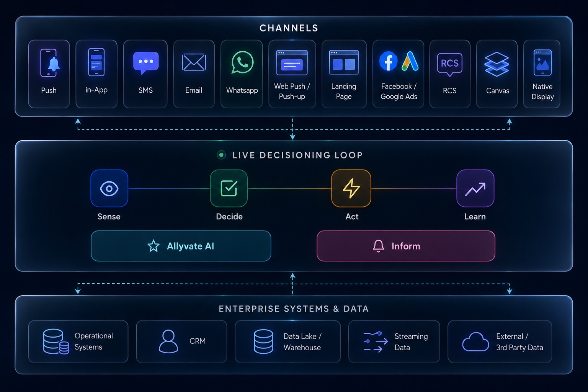Viewport: 588px width, 392px height.
Task: Click the External data cloud icon
Action: pos(475,341)
